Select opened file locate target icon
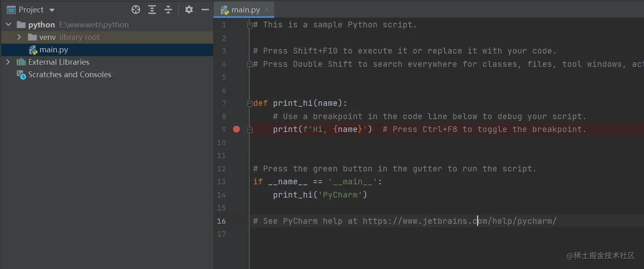Screen dimensions: 644x269 pos(135,9)
